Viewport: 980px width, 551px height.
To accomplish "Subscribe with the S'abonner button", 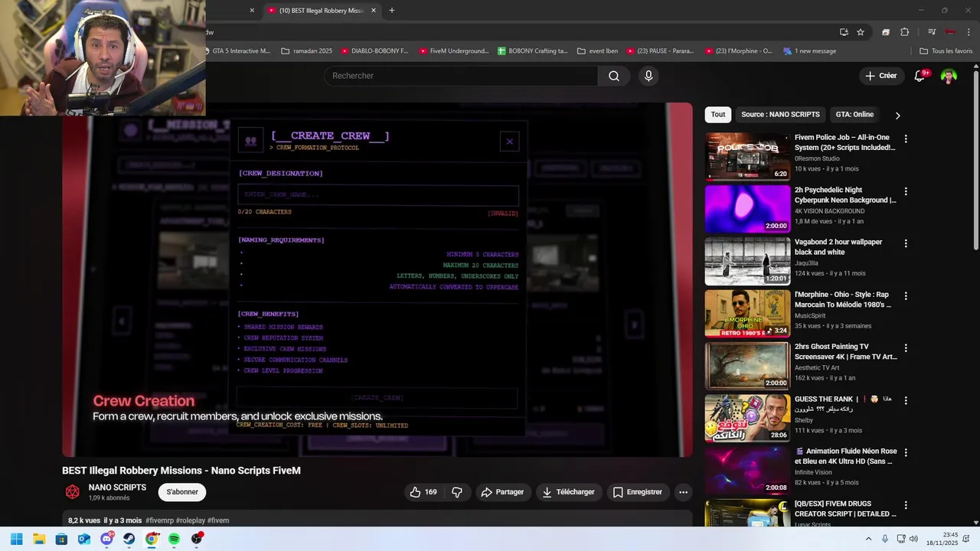I will click(182, 492).
